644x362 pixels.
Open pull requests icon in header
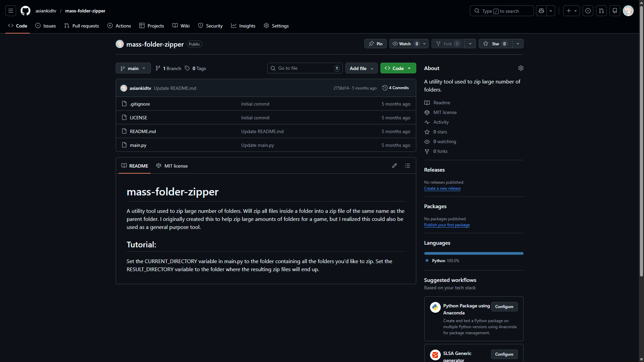click(601, 11)
